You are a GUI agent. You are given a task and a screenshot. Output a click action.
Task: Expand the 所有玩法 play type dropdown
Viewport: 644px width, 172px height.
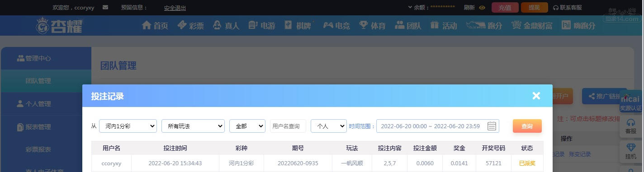193,126
